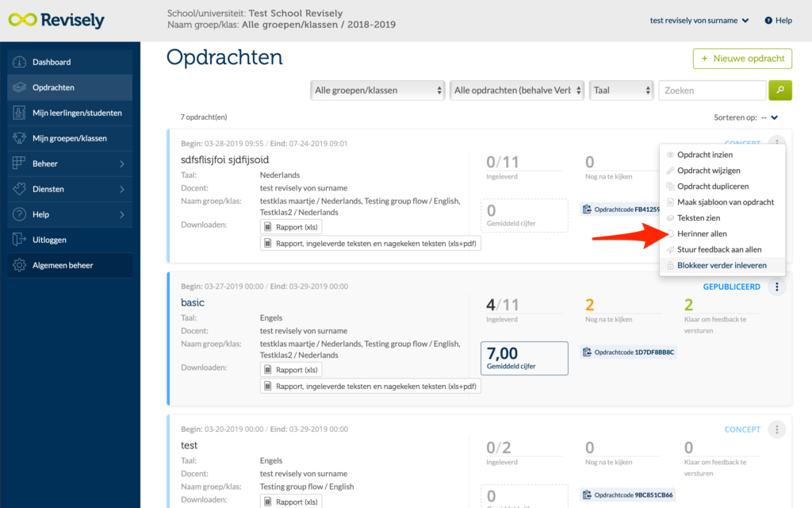Click the eye icon beside Opdracht inzien
The image size is (812, 508).
(670, 155)
